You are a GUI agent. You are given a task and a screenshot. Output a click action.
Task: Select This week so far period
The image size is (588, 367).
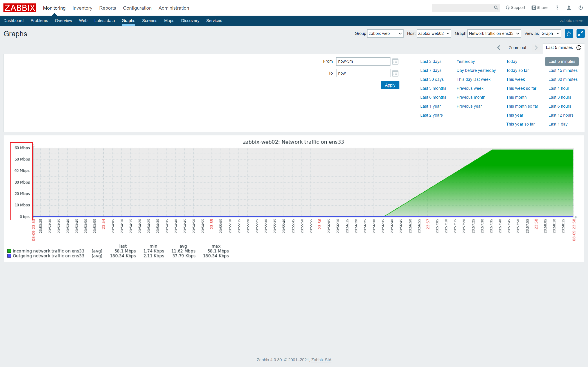tap(521, 88)
